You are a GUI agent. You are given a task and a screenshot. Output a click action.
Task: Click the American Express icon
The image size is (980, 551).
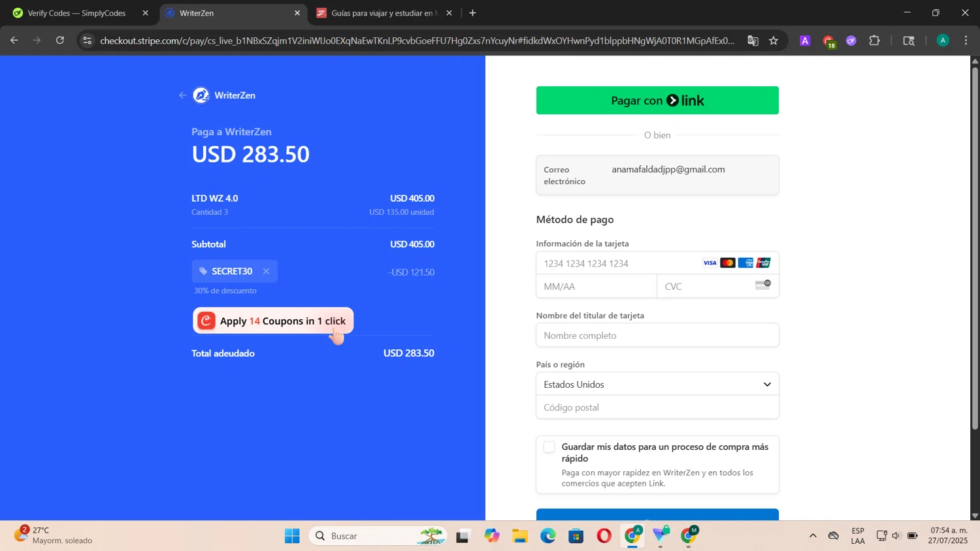pyautogui.click(x=745, y=263)
